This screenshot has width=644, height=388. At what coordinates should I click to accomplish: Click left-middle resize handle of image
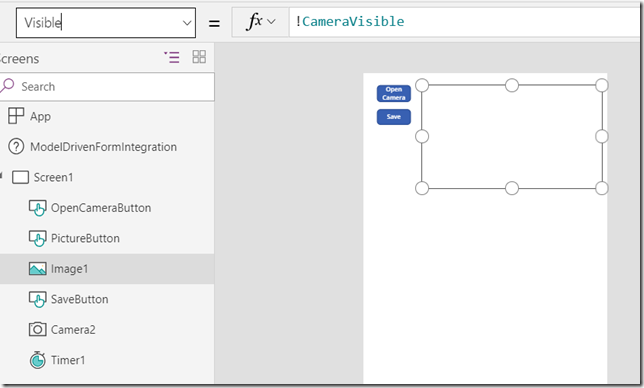pyautogui.click(x=422, y=136)
